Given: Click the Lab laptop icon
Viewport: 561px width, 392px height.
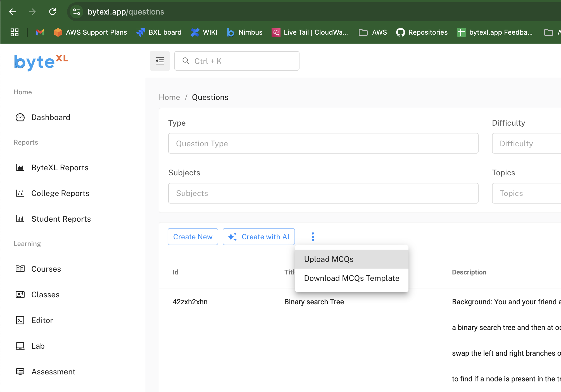Looking at the screenshot, I should coord(20,346).
